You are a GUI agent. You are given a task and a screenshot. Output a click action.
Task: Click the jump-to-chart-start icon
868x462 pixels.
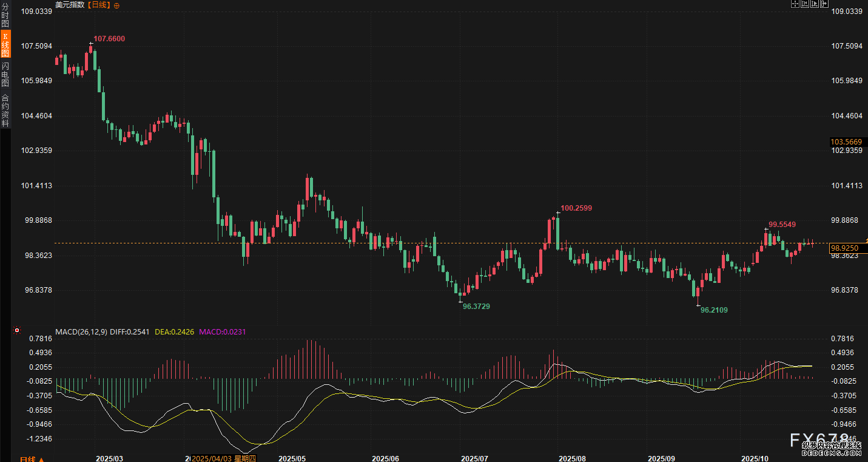pyautogui.click(x=805, y=4)
